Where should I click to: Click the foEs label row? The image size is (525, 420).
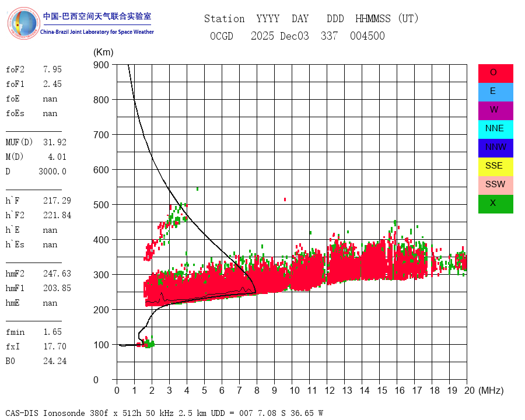(x=32, y=114)
